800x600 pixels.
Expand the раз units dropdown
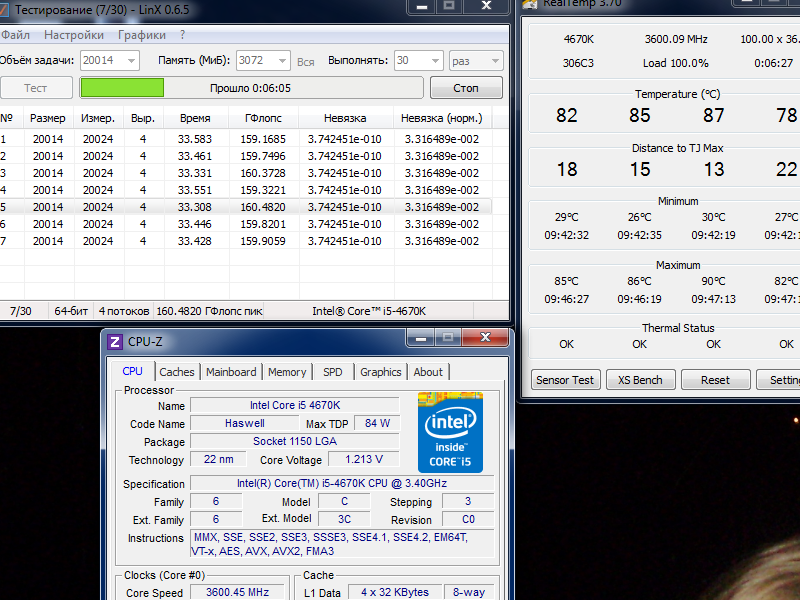tap(495, 61)
